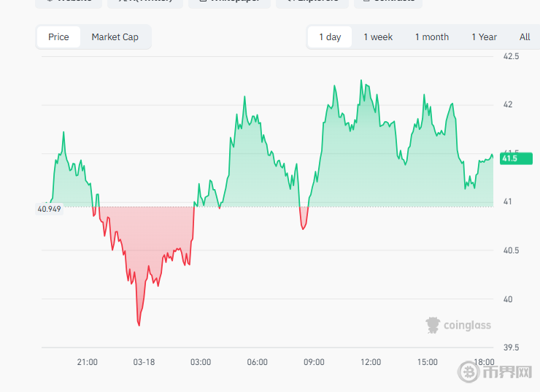Viewport: 540px width, 392px height.
Task: Click the 40 y-axis label
Action: (x=508, y=299)
